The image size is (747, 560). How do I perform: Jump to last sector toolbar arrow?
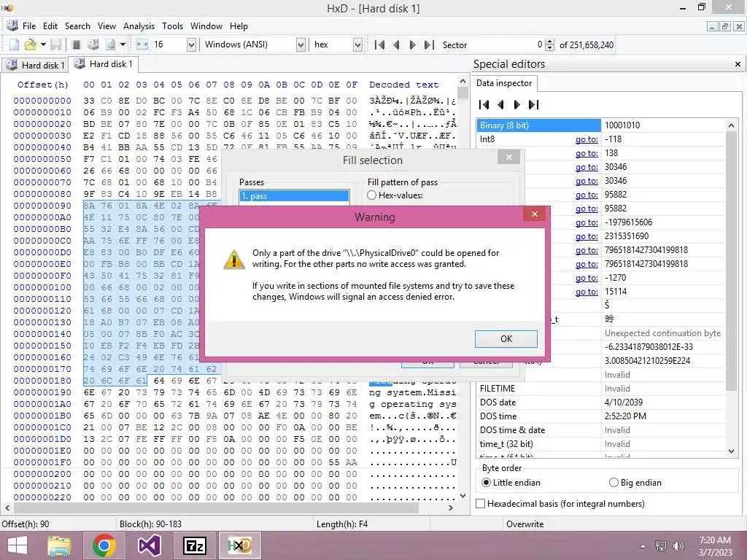point(429,44)
